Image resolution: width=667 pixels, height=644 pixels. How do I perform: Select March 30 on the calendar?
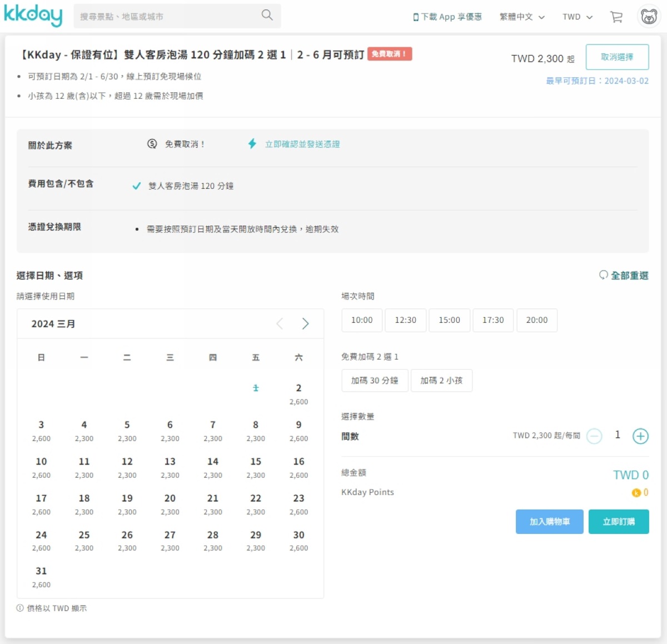[298, 541]
